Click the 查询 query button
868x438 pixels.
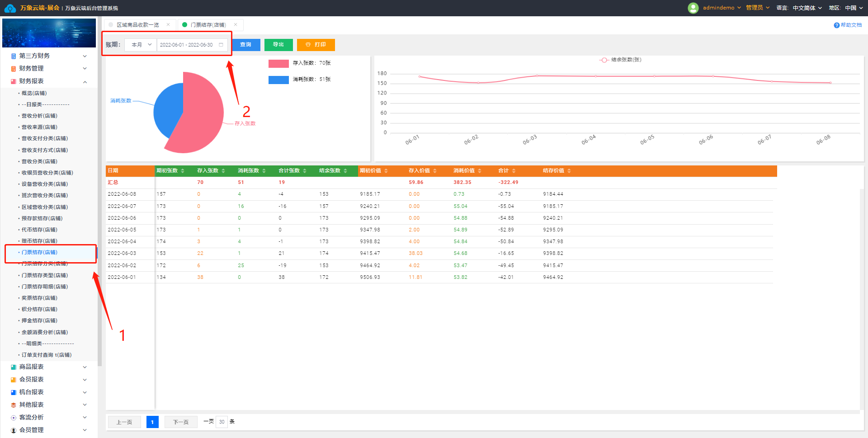(x=245, y=45)
